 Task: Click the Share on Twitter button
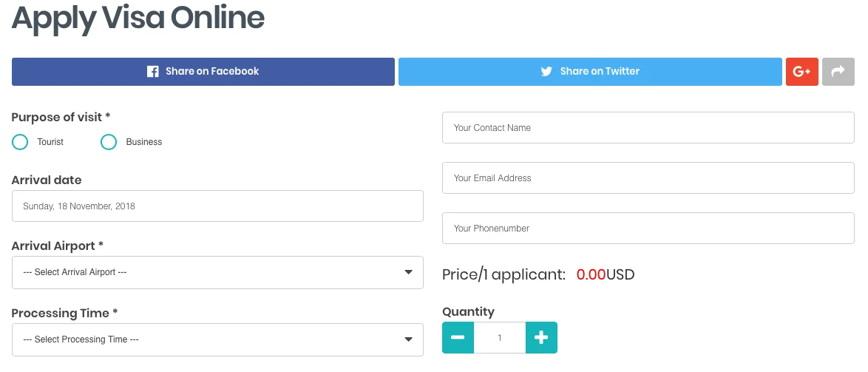[590, 72]
